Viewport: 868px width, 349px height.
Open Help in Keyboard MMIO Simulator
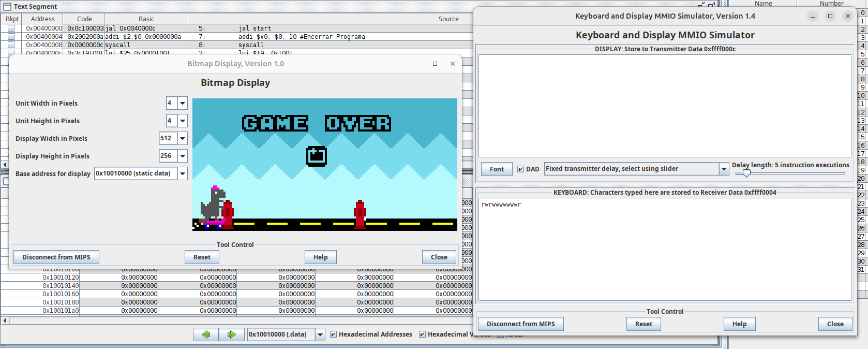[x=739, y=324]
